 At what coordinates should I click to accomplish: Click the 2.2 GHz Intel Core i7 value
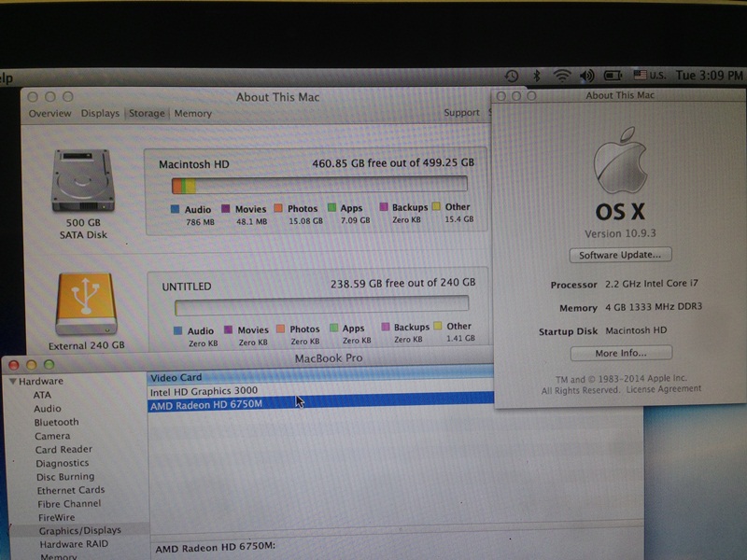[651, 284]
